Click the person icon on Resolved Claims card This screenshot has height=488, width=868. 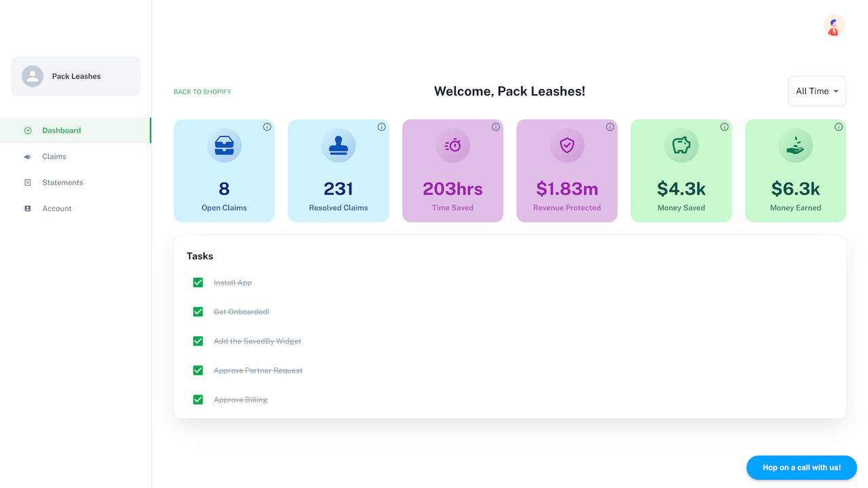(338, 145)
